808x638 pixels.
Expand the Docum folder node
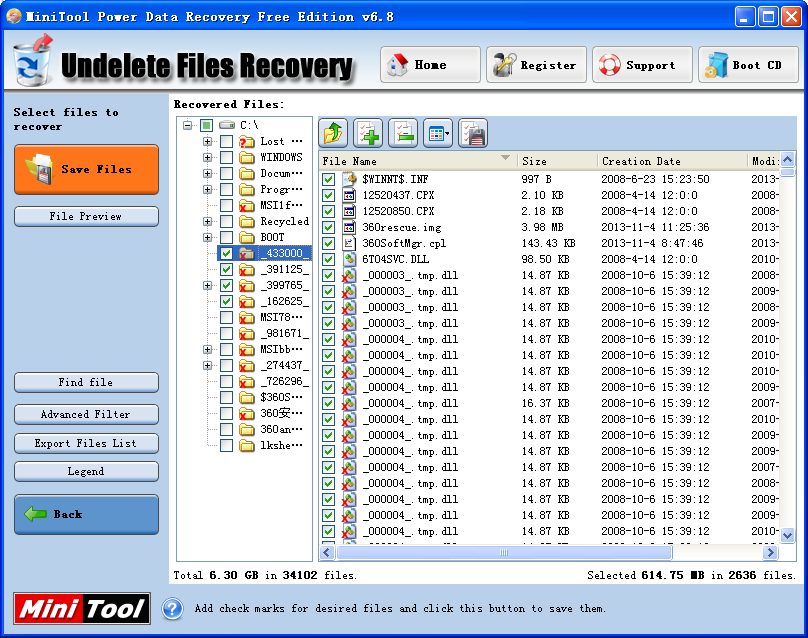[x=207, y=173]
